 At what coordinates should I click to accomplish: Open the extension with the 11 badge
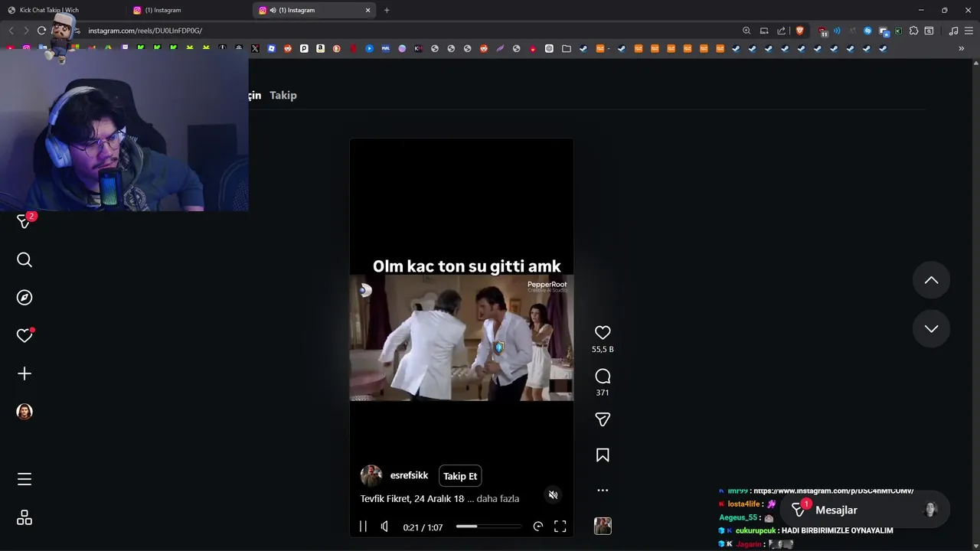point(822,31)
